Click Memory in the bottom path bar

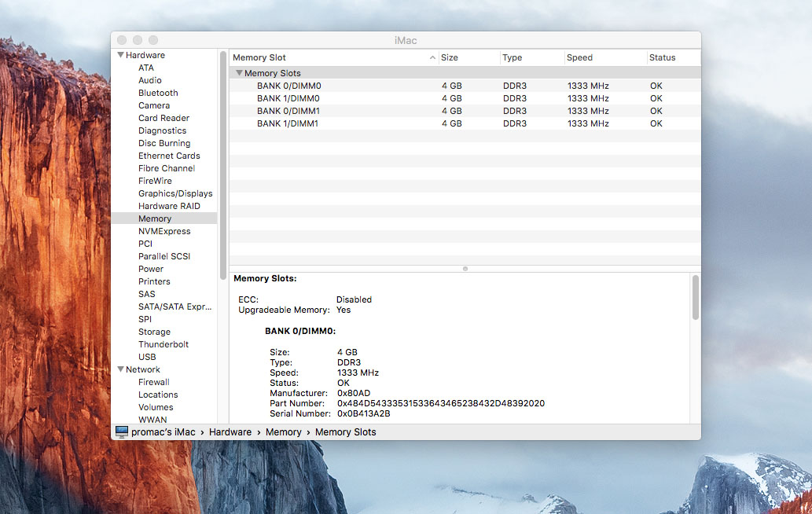pyautogui.click(x=283, y=431)
